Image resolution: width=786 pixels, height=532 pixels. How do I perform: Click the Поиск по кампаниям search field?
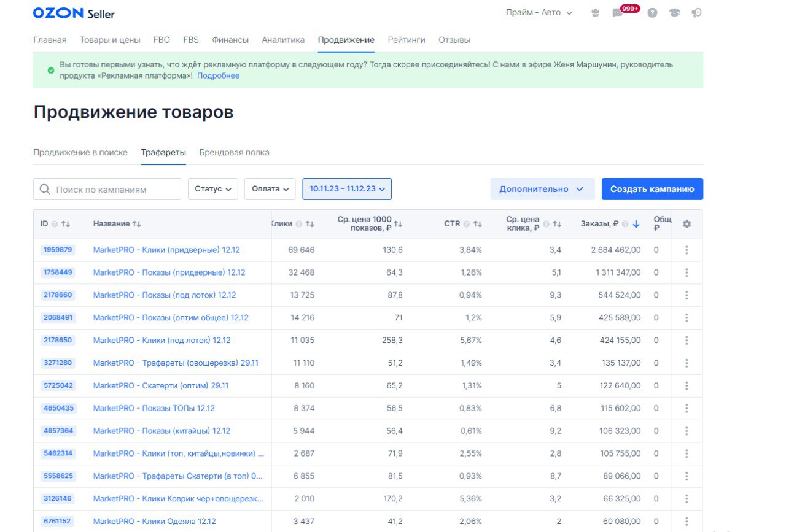(107, 189)
